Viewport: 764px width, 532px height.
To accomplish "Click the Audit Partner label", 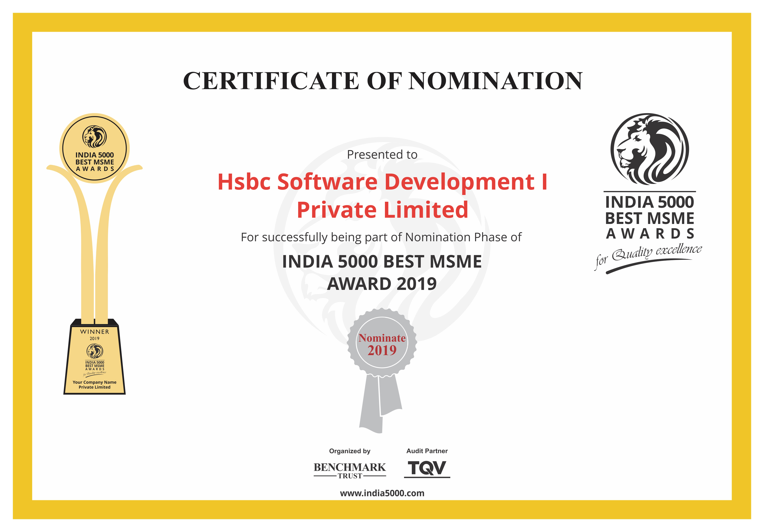I will tap(427, 451).
